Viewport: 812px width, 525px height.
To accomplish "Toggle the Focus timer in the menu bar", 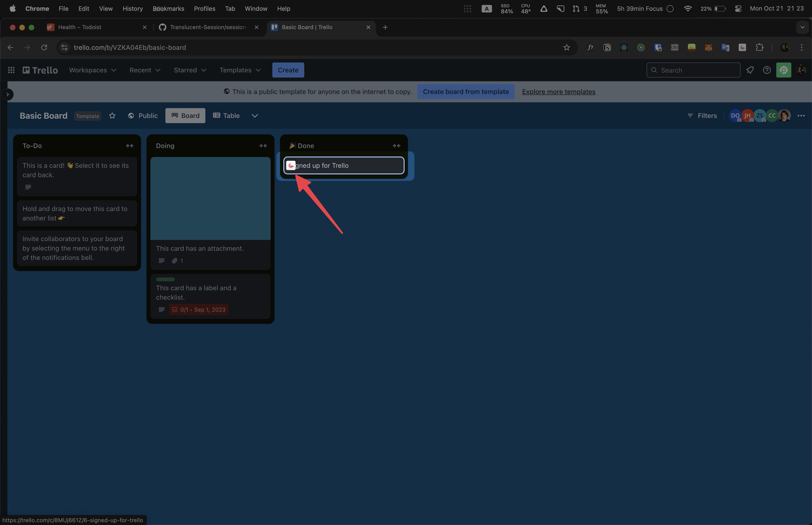I will (670, 8).
